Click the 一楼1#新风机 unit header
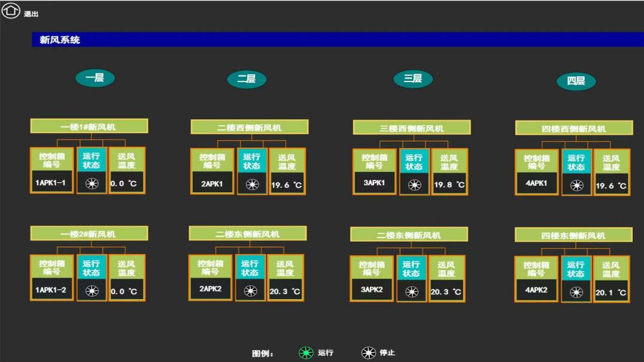The image size is (644, 362). click(89, 126)
